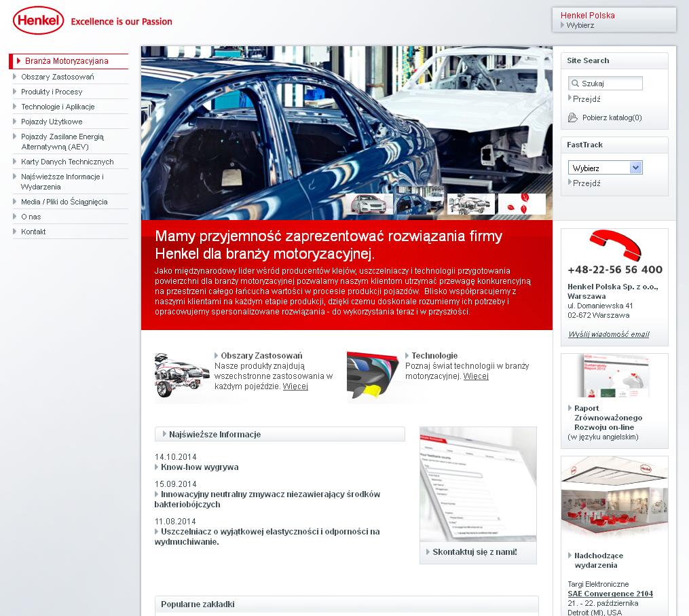The image size is (689, 616).
Task: Click the phone number +48-22-56 56 400
Action: coord(615,270)
